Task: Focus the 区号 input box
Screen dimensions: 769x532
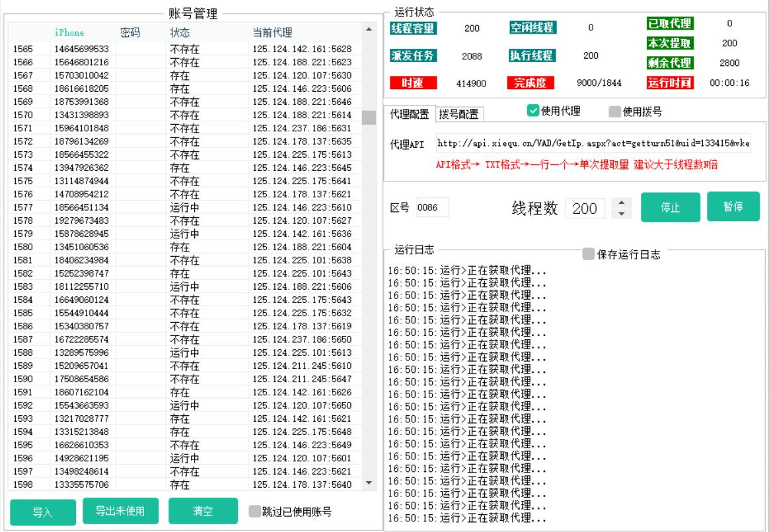Action: 432,207
